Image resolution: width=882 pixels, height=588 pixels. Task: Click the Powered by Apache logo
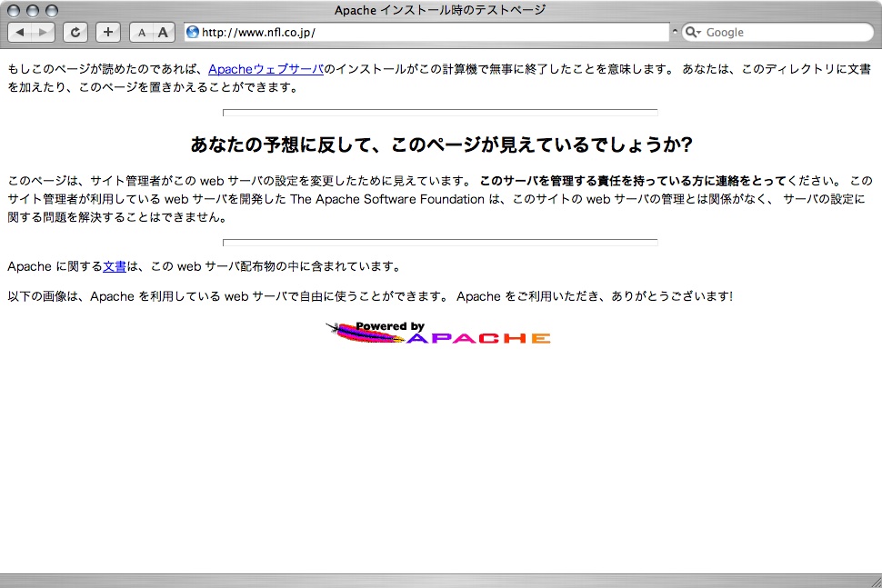pyautogui.click(x=438, y=334)
